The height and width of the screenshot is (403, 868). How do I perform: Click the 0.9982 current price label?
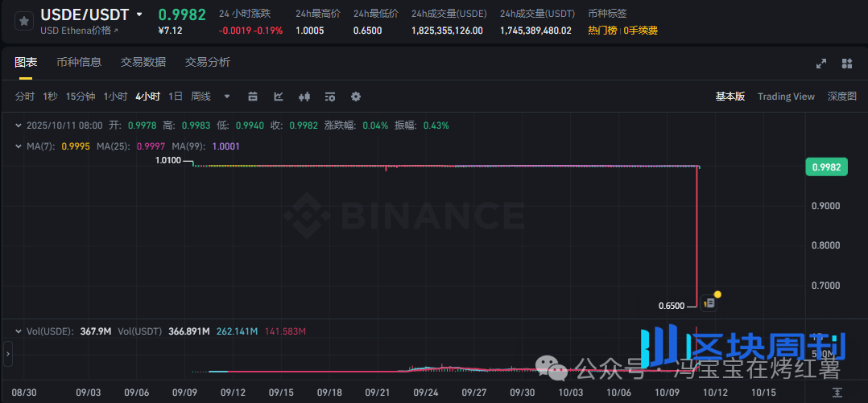[x=825, y=167]
